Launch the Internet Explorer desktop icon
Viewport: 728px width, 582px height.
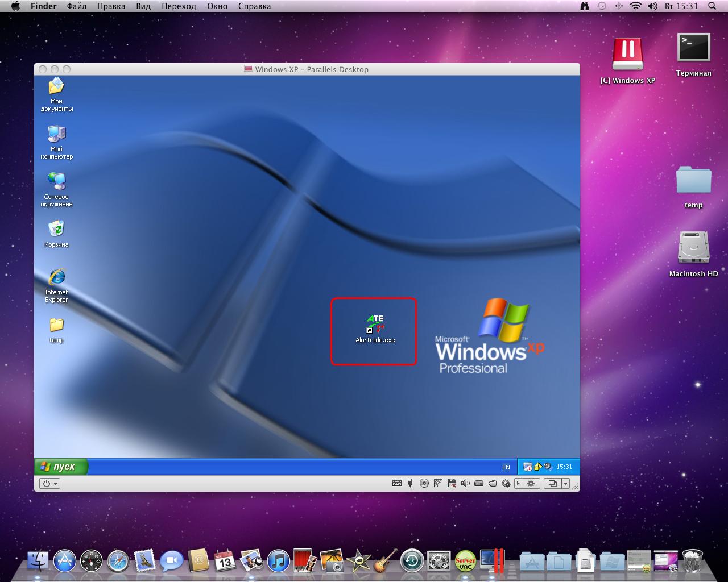(x=56, y=285)
